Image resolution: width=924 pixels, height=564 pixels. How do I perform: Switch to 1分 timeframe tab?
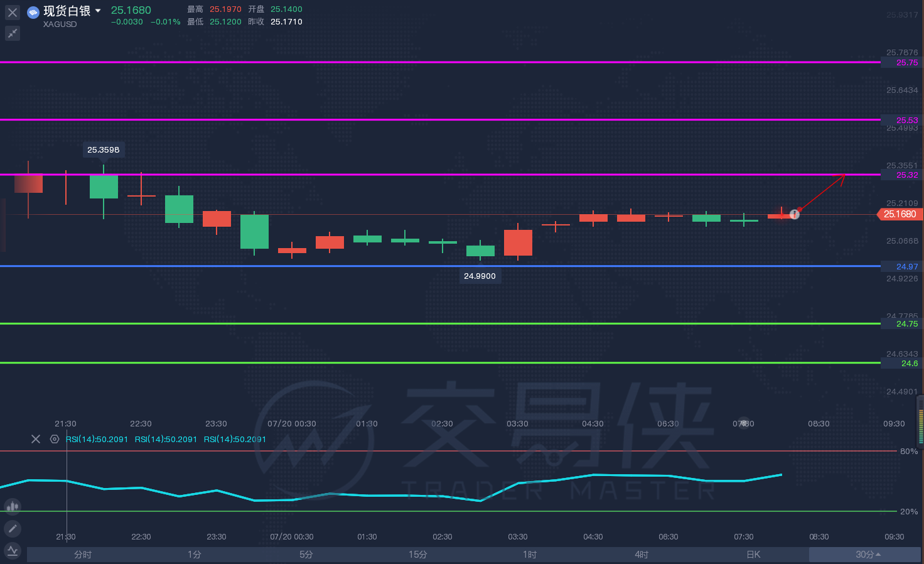point(195,555)
